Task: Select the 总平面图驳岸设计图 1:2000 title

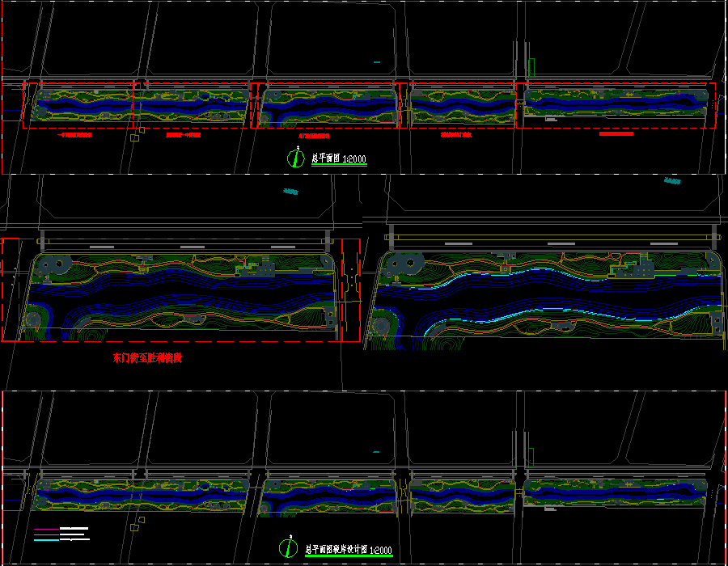Action: [x=349, y=549]
